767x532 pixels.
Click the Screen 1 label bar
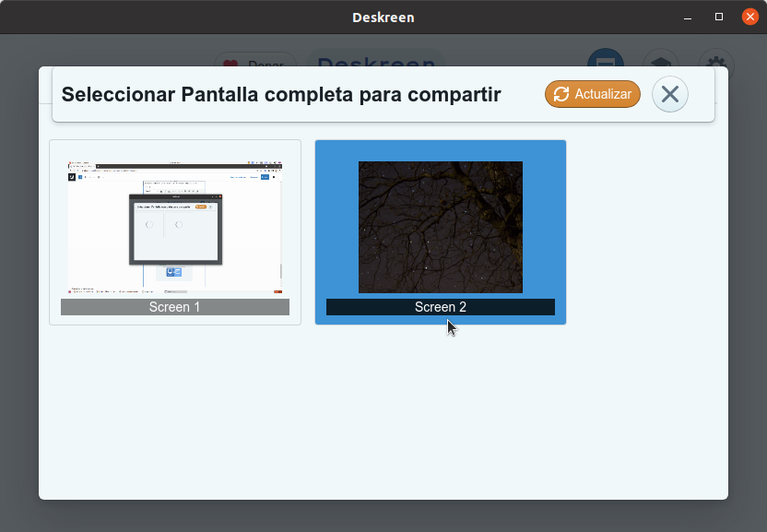[x=175, y=307]
